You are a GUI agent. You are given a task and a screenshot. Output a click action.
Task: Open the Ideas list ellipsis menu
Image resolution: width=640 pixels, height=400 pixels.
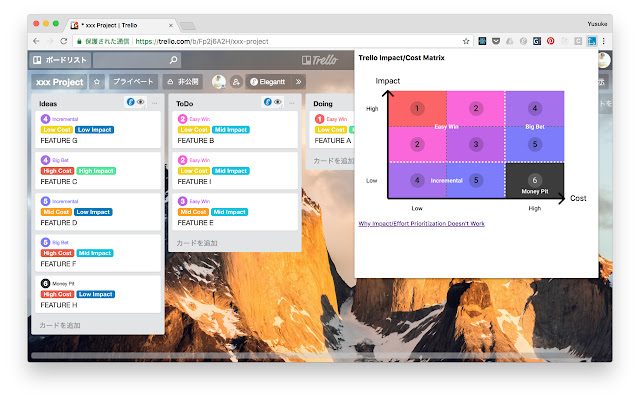(155, 103)
